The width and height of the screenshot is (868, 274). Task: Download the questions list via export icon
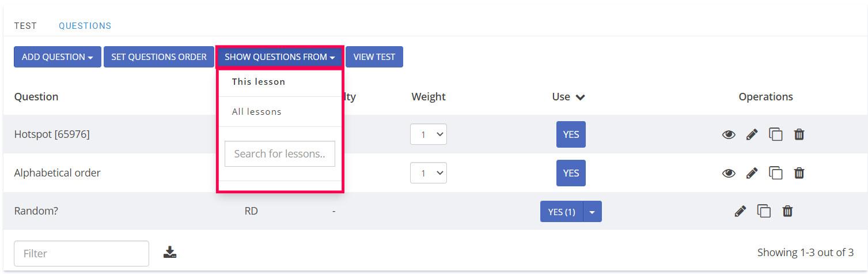click(x=170, y=252)
